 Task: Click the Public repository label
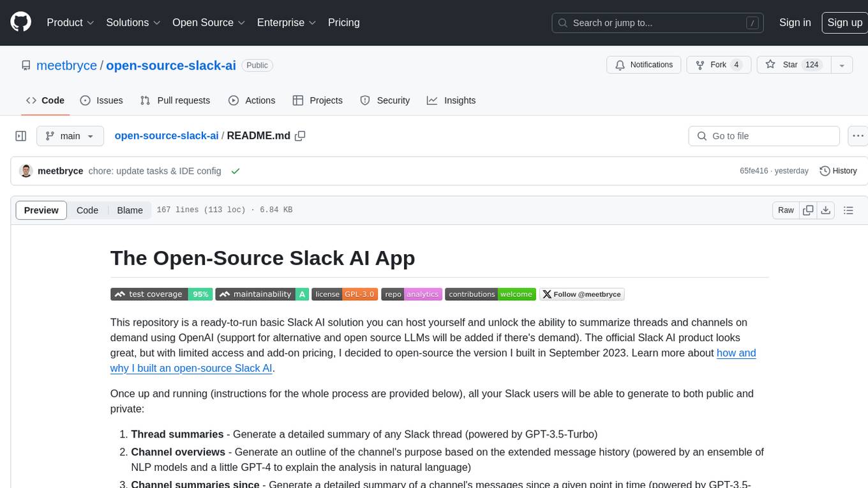click(x=257, y=65)
